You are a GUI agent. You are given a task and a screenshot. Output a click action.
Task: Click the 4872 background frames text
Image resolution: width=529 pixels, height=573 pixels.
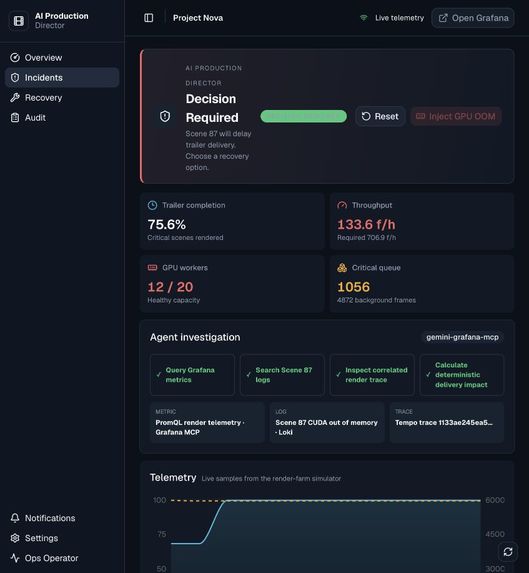pyautogui.click(x=376, y=300)
